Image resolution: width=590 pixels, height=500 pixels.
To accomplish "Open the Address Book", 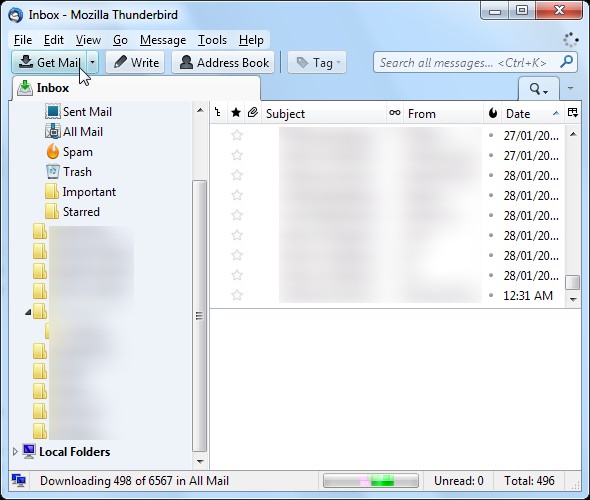I will [224, 62].
